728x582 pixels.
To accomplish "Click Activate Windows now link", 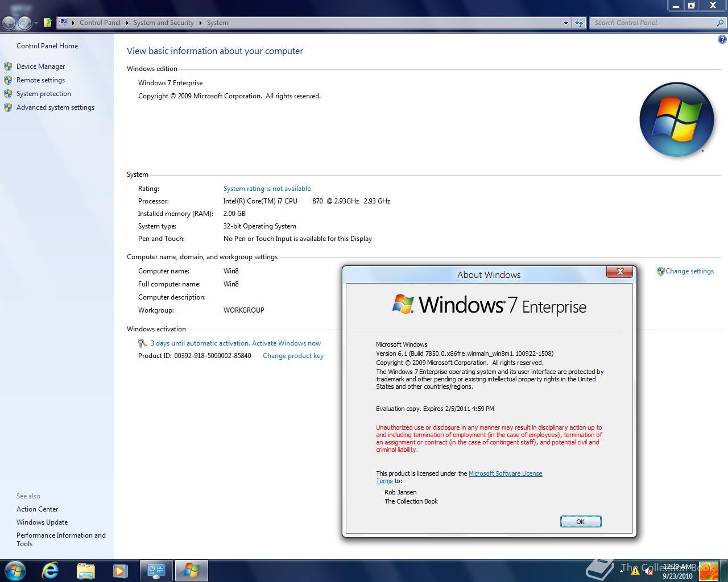I will tap(286, 343).
